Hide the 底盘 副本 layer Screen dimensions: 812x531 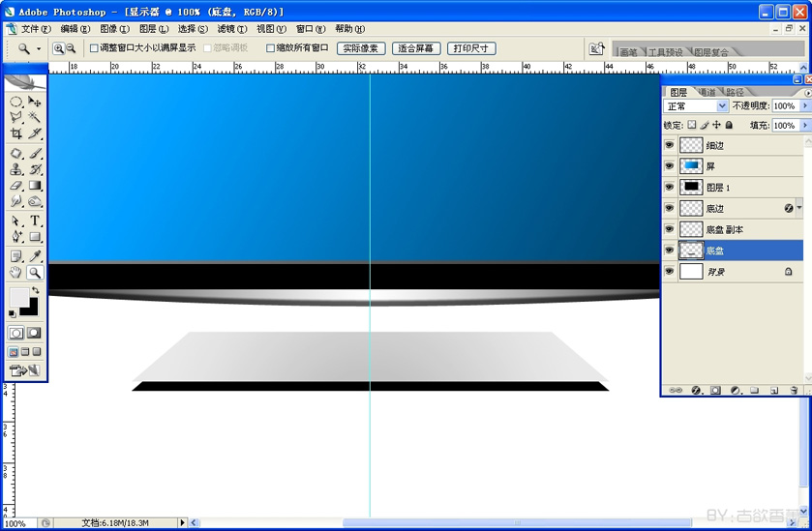669,229
